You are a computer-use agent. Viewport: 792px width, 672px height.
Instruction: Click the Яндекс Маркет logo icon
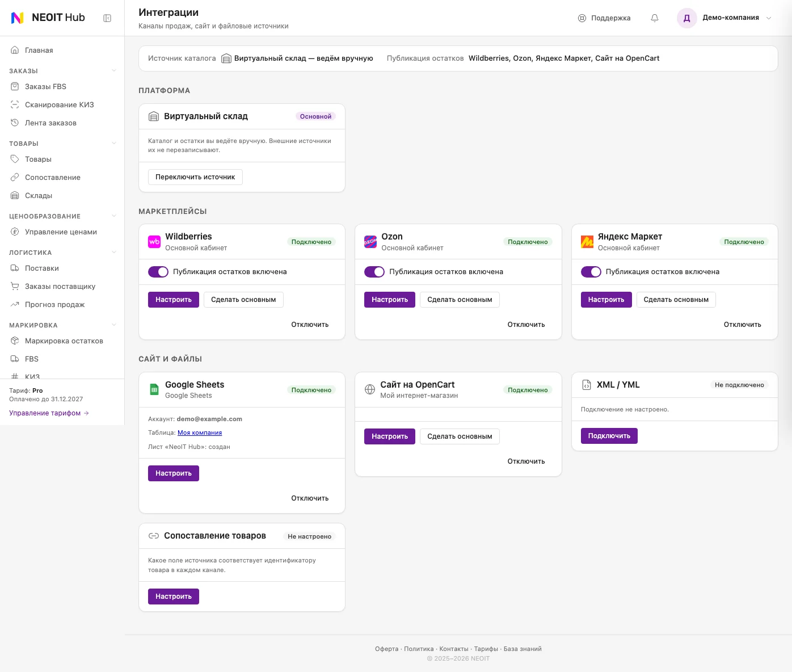pyautogui.click(x=587, y=242)
